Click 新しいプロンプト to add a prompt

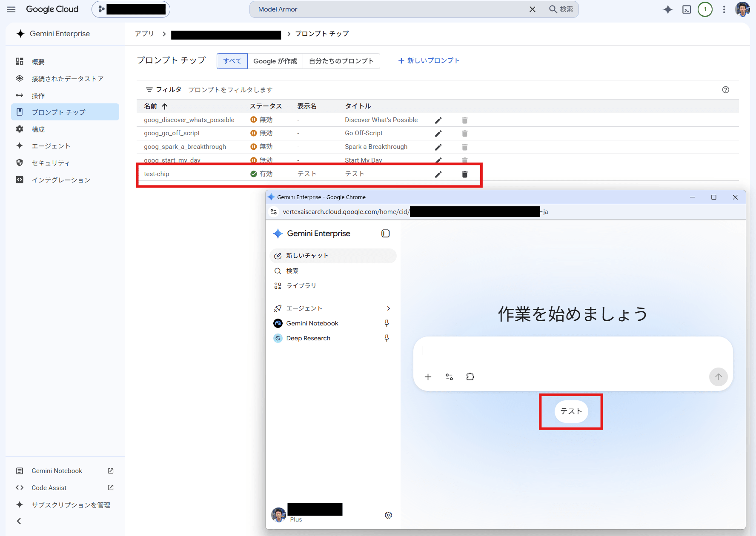tap(429, 61)
